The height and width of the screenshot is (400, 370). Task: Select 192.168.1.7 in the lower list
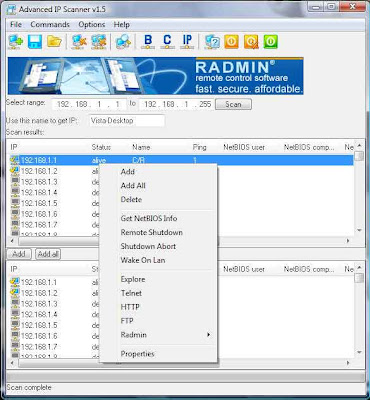(x=39, y=346)
